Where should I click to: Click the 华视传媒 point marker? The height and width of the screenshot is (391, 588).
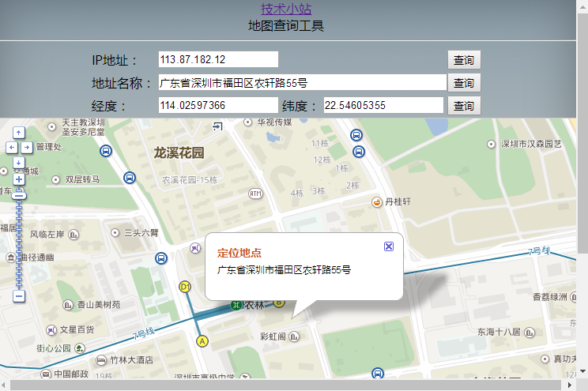point(247,122)
